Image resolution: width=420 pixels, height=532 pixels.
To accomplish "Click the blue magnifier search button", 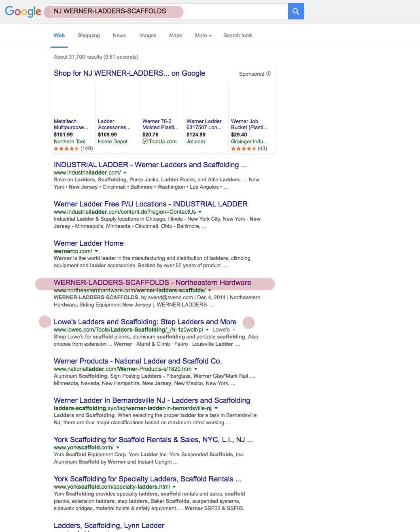I will click(296, 11).
